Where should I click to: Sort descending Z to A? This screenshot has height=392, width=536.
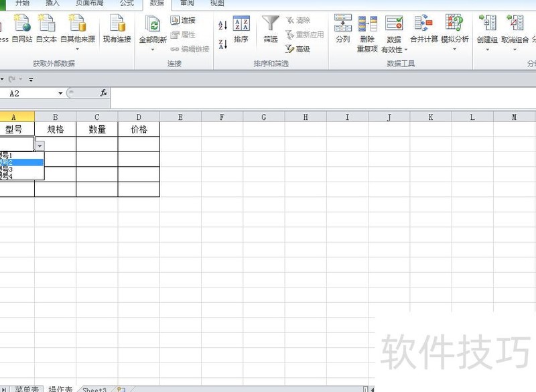[x=222, y=44]
